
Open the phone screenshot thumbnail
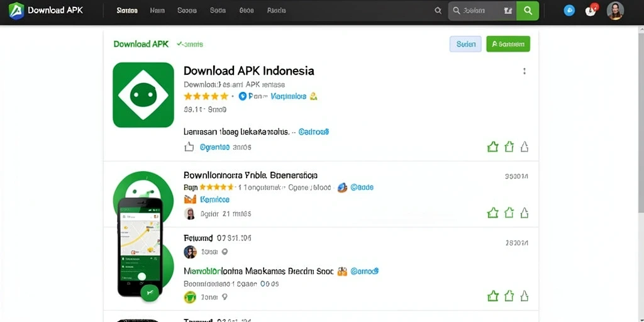(x=140, y=247)
